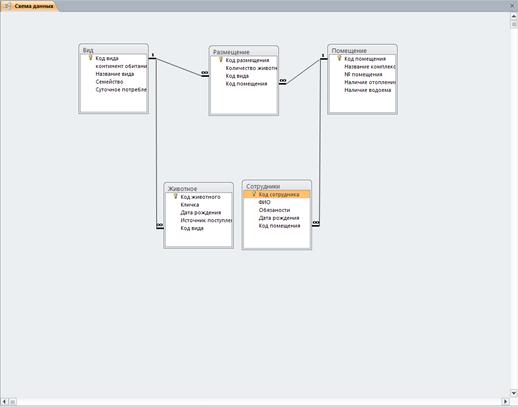Click the primary key icon beside Код вида
This screenshot has height=407, width=518.
[90, 58]
